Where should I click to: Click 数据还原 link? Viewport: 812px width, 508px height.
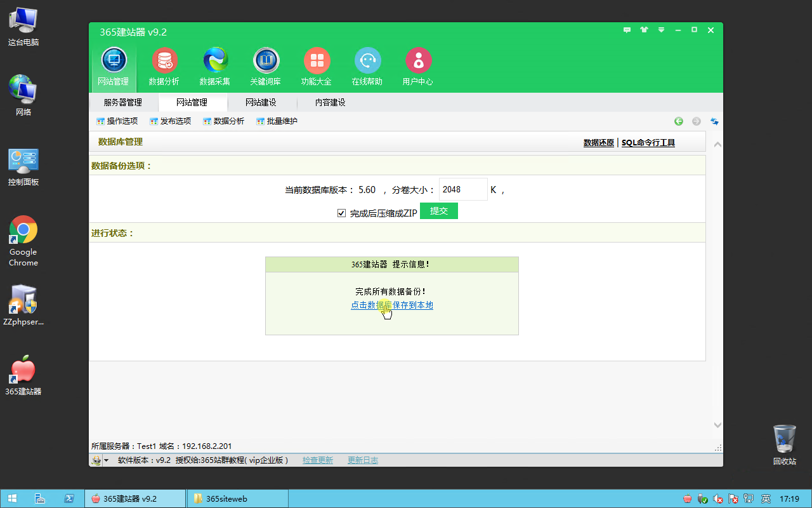(x=599, y=143)
